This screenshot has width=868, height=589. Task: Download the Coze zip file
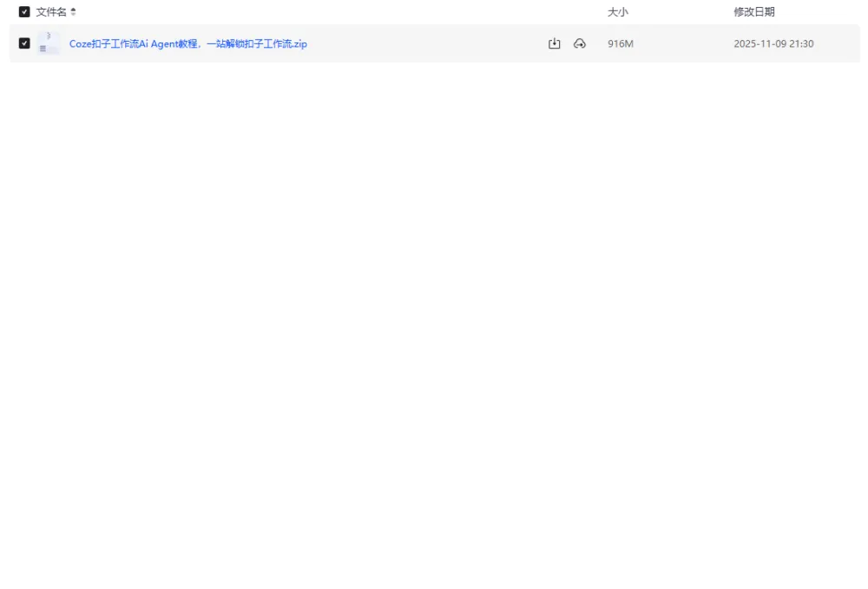(554, 43)
